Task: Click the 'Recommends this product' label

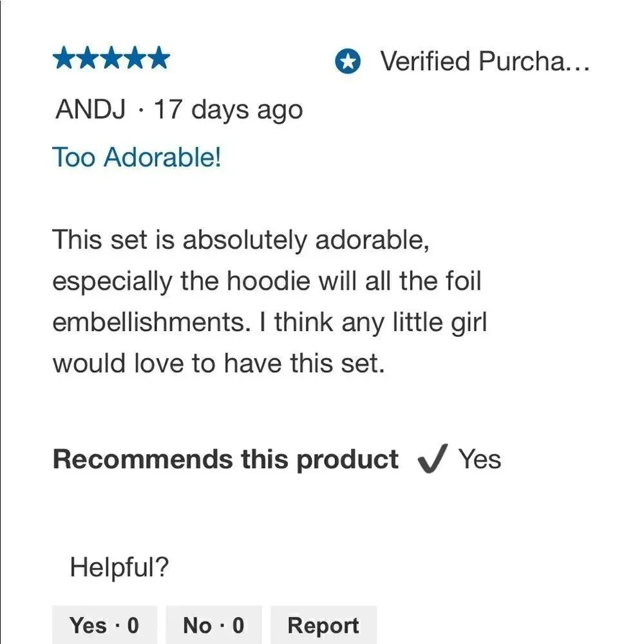Action: [225, 460]
